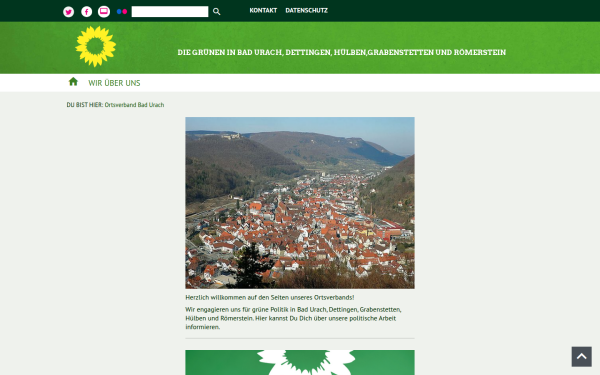The width and height of the screenshot is (600, 375).
Task: Click breadcrumb Ortsverband Bad Urach
Action: click(134, 105)
